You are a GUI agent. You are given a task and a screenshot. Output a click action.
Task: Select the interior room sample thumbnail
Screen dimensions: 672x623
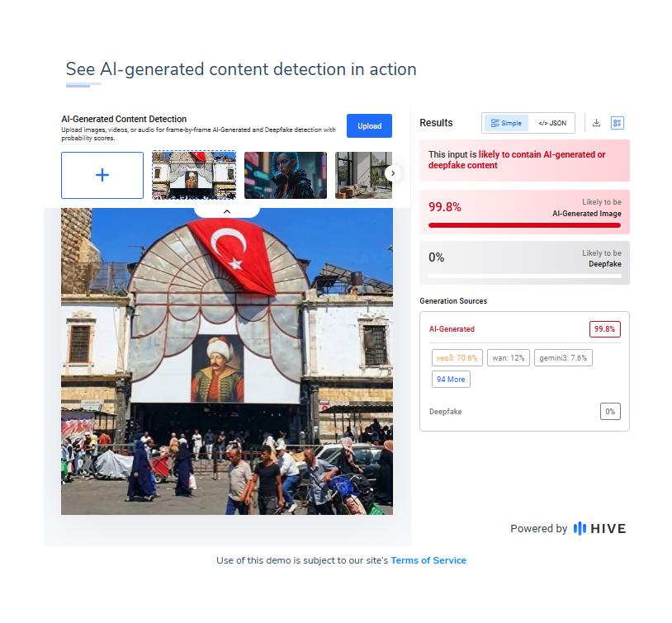[363, 175]
